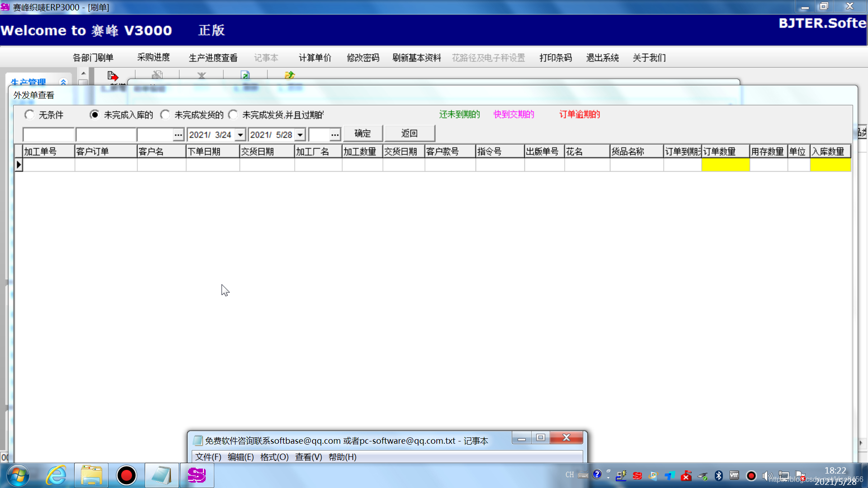Open 文件(F) menu in Notepad
Screen dimensions: 868x488
pyautogui.click(x=208, y=457)
